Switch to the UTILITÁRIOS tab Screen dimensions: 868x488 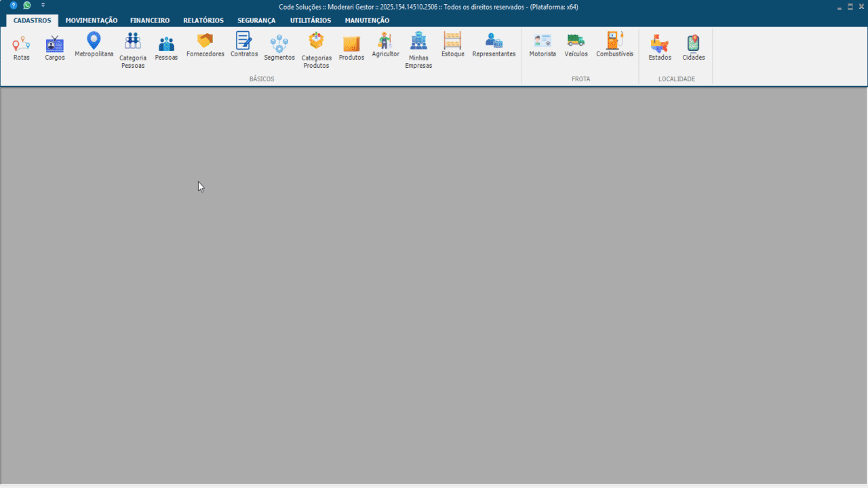(x=311, y=20)
